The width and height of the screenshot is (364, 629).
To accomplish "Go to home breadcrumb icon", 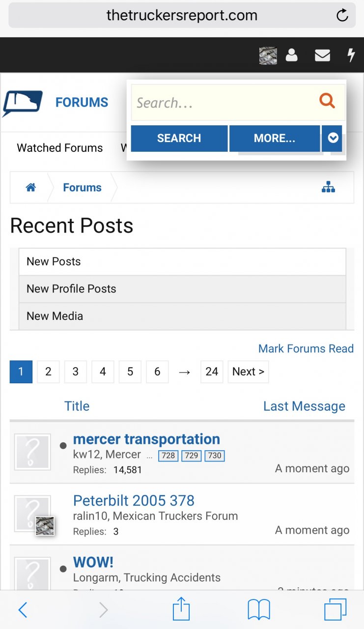I will click(31, 187).
